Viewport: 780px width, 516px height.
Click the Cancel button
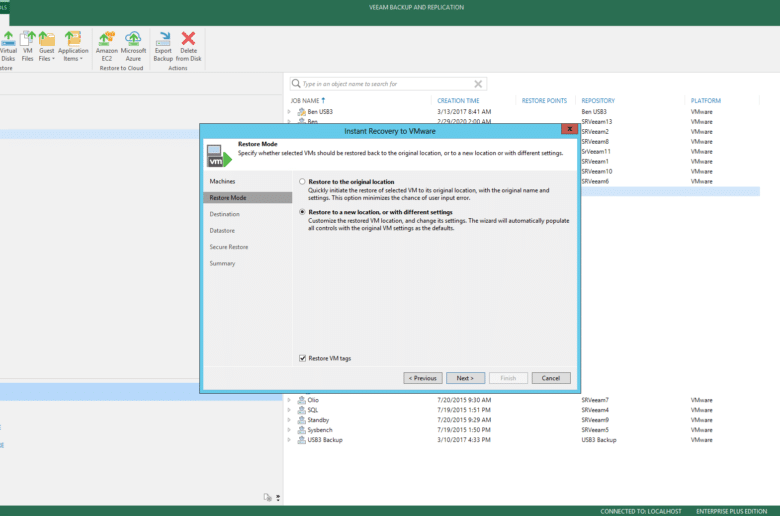click(551, 378)
